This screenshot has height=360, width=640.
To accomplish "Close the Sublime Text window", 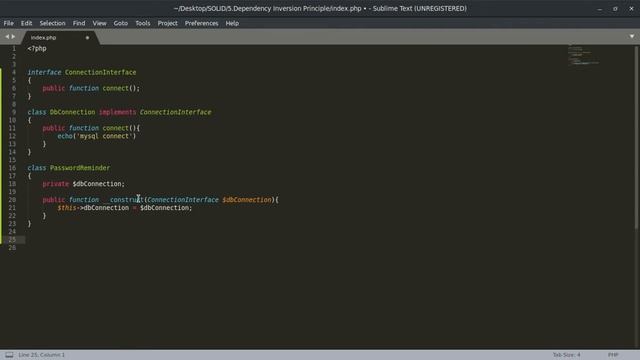I will tap(631, 9).
